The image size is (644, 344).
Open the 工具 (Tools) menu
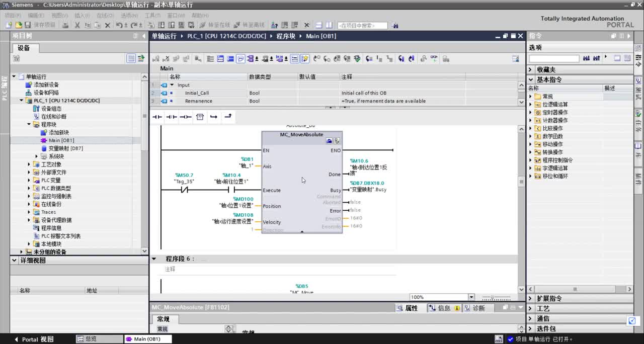point(152,16)
